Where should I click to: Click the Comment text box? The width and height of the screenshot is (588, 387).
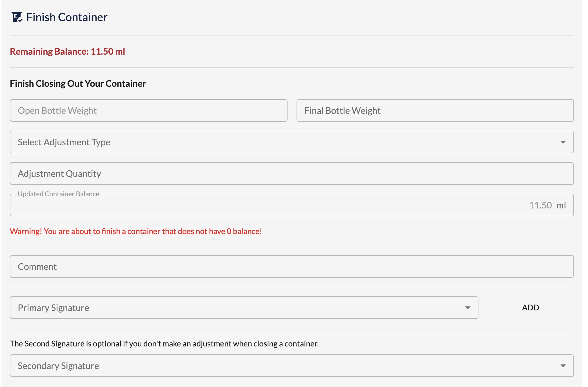coord(292,266)
